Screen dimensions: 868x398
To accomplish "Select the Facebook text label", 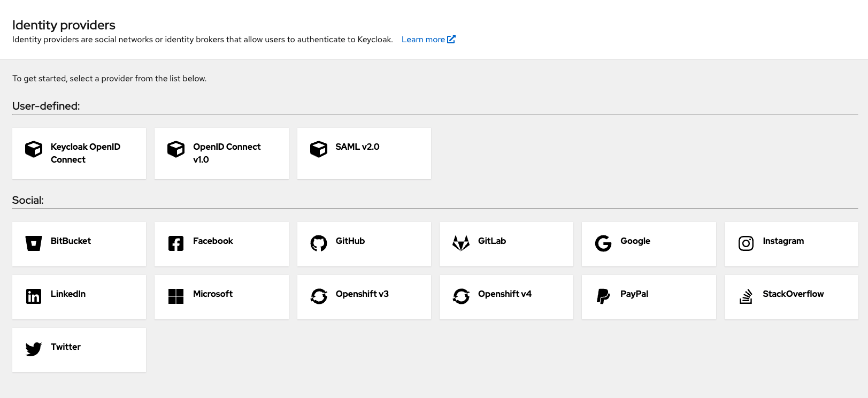I will click(x=213, y=241).
